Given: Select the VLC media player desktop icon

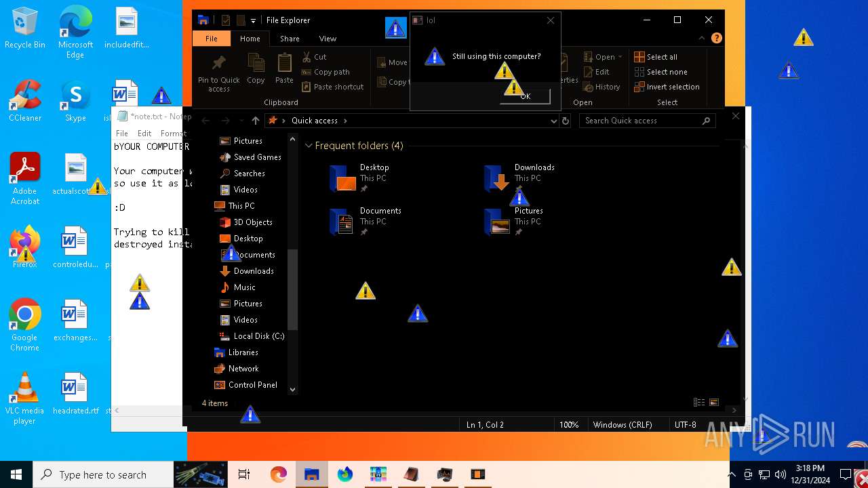Looking at the screenshot, I should coord(24,399).
